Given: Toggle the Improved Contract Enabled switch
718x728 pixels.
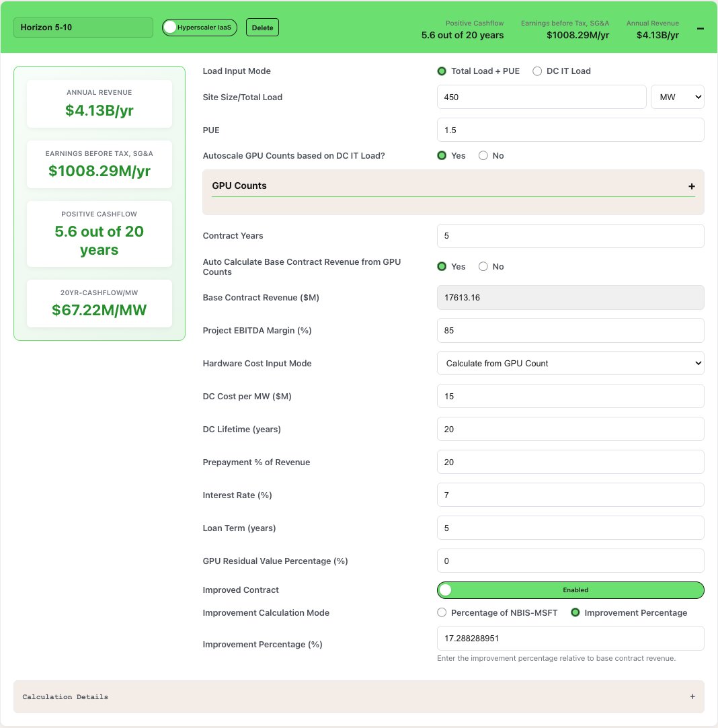Looking at the screenshot, I should (570, 590).
